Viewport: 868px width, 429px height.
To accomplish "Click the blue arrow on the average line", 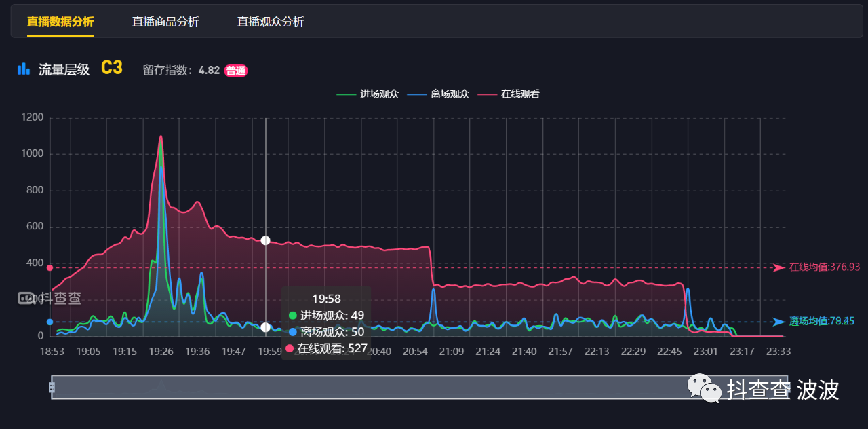I will click(x=779, y=322).
